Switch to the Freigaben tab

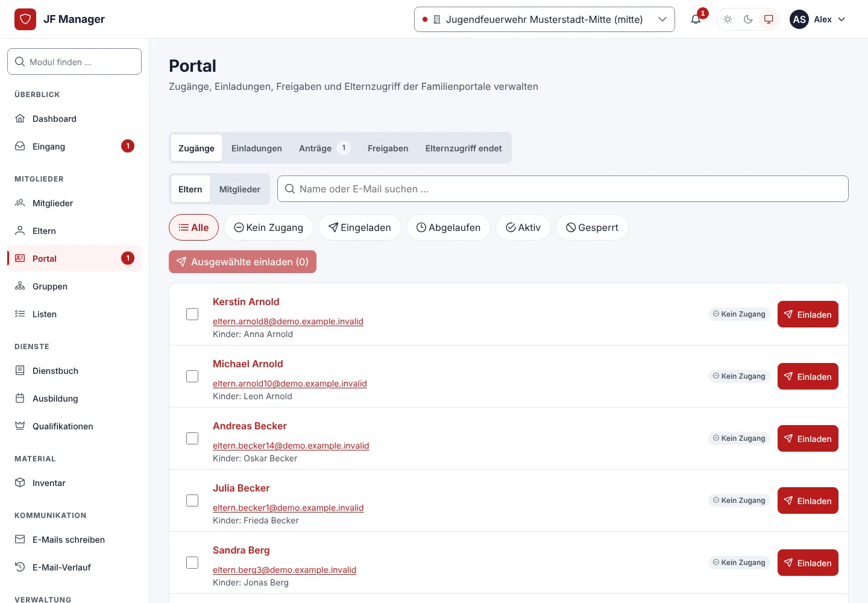coord(388,148)
